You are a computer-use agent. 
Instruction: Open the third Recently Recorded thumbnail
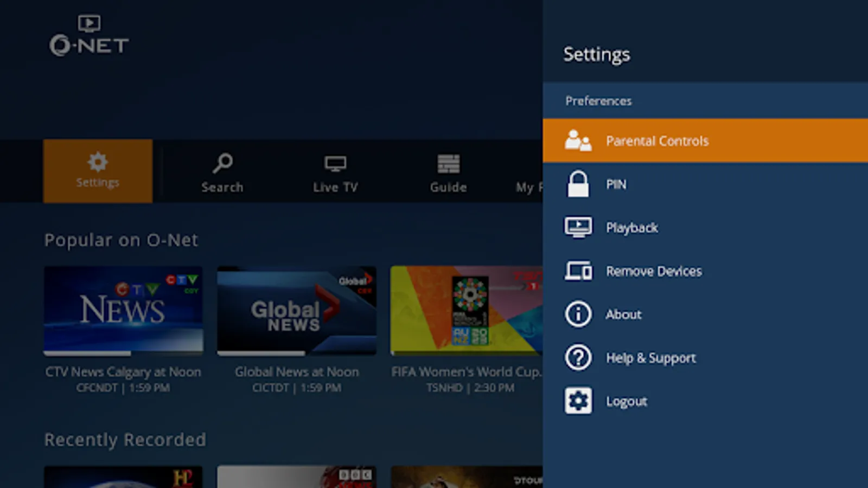(x=467, y=477)
